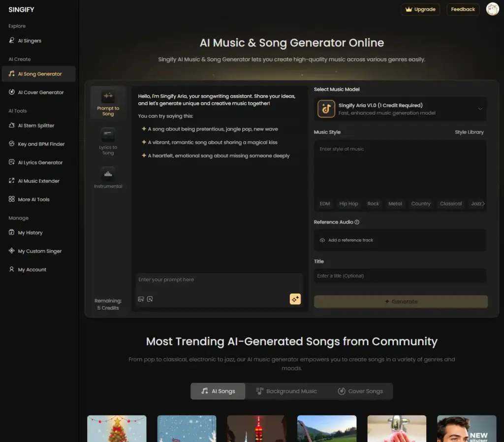The width and height of the screenshot is (504, 442).
Task: Click the upload cloud icon for reference track
Action: pos(322,240)
